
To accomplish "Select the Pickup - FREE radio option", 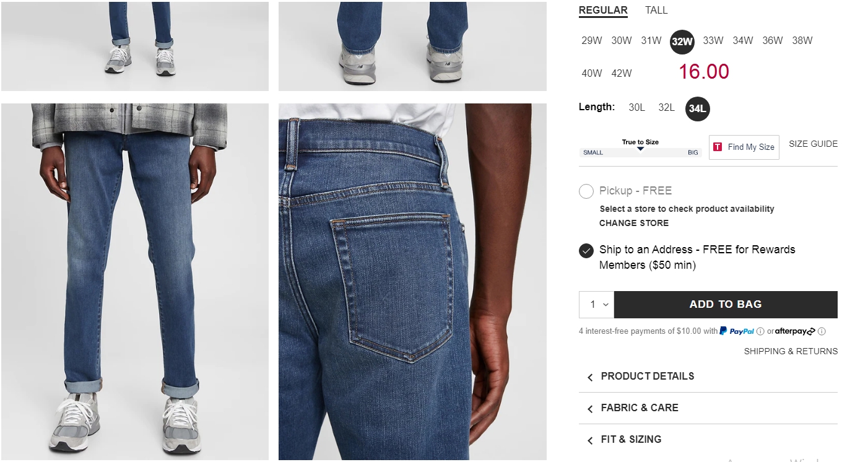I will click(x=586, y=191).
